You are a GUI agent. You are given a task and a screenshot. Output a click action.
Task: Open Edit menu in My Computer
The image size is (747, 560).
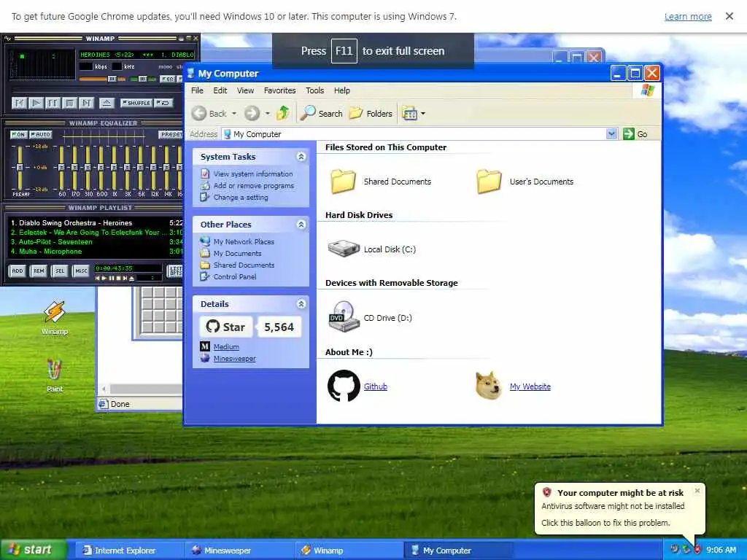220,90
